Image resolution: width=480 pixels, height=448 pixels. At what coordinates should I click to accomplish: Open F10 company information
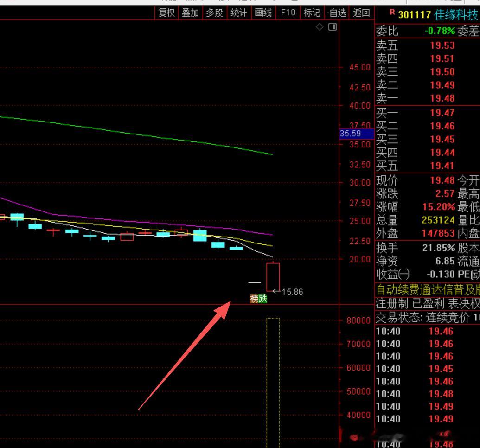pyautogui.click(x=288, y=13)
